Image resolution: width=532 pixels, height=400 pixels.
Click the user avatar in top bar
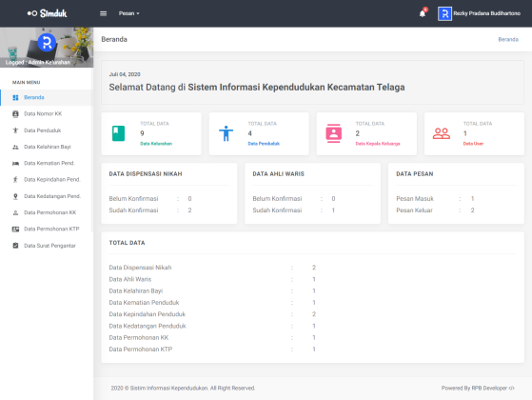coord(444,13)
